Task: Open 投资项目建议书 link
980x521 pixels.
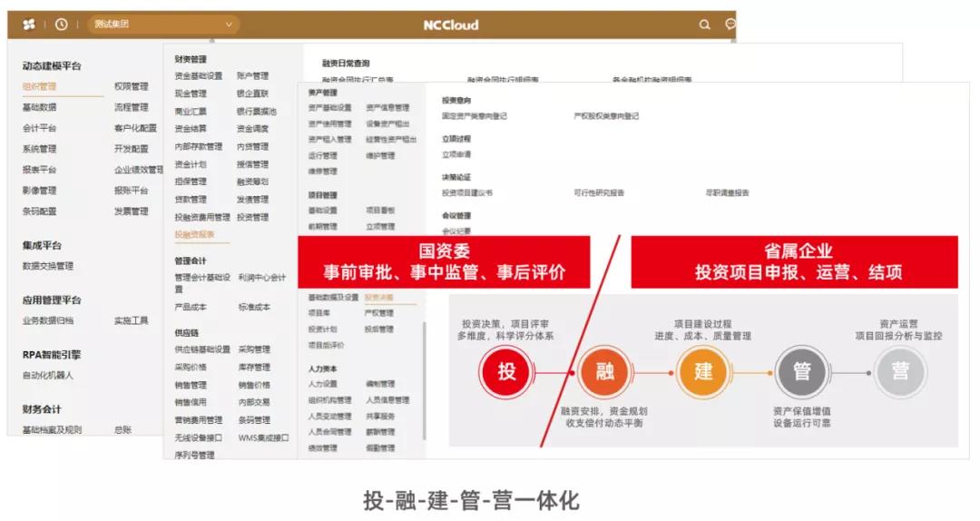Action: tap(467, 192)
